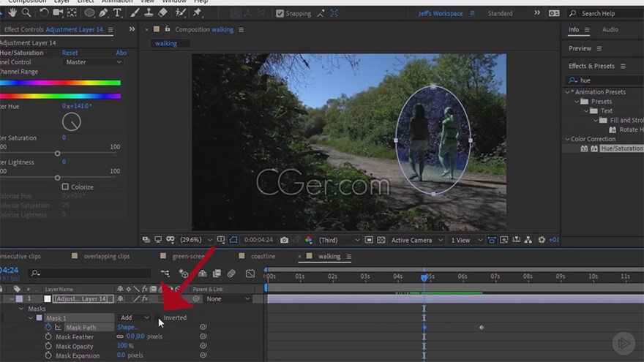Click Shape... link for Mask Path

point(127,327)
